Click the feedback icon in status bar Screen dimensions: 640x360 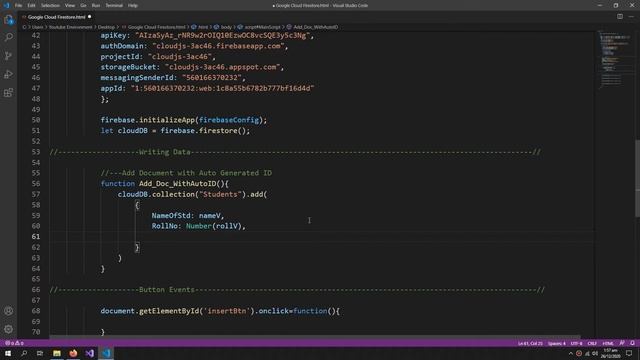622,343
